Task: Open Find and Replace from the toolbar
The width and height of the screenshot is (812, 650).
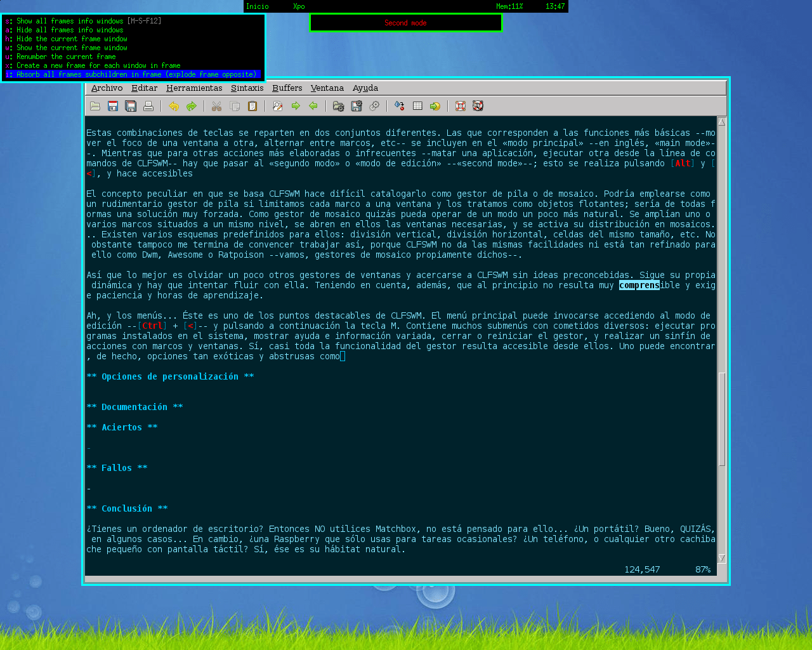Action: 278,106
